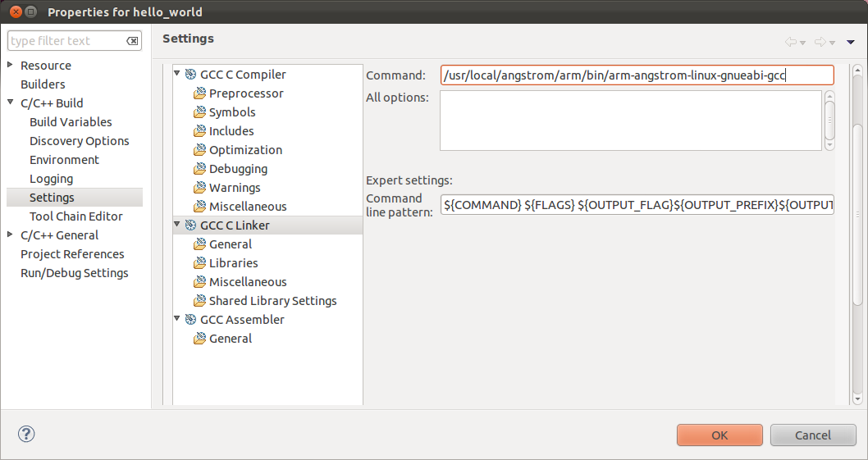
Task: Confirm changes with the OK button
Action: [x=720, y=435]
